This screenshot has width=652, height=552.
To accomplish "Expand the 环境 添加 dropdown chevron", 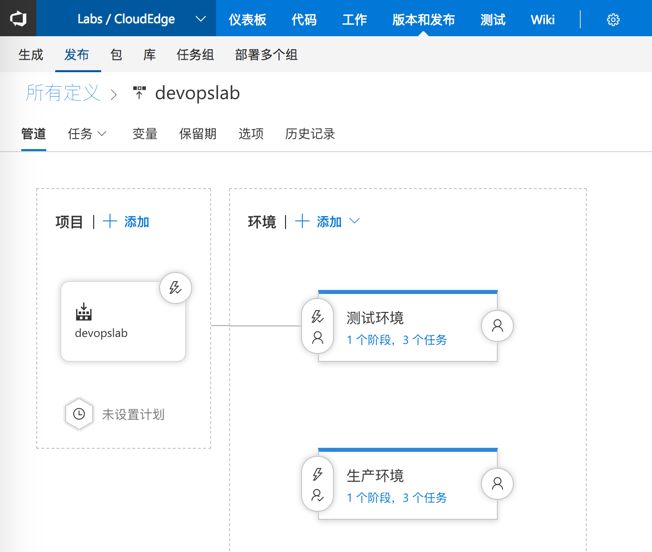I will [x=354, y=221].
